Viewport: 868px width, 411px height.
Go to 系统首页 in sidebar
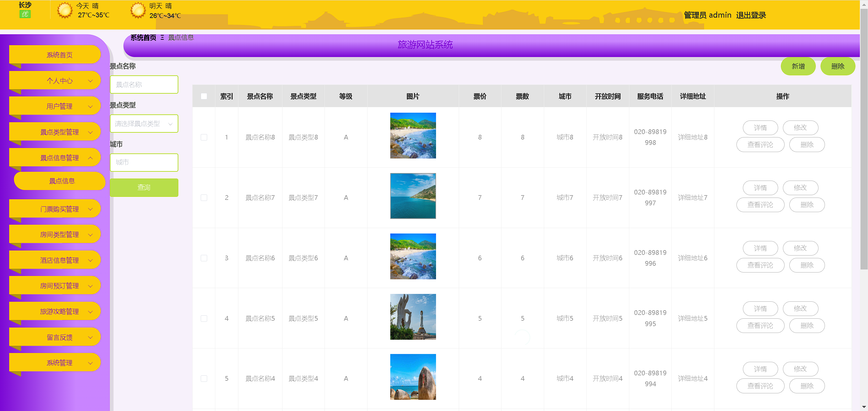tap(59, 55)
